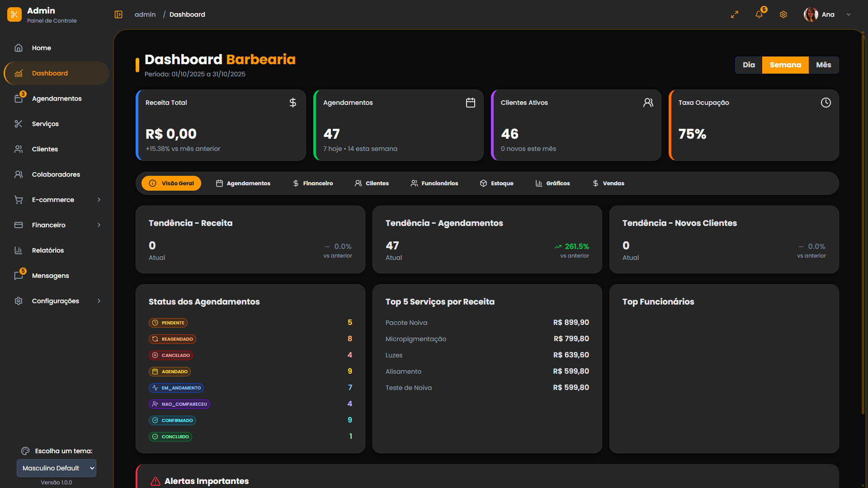868x488 pixels.
Task: Click the page vertical scrollbar
Action: click(x=863, y=226)
